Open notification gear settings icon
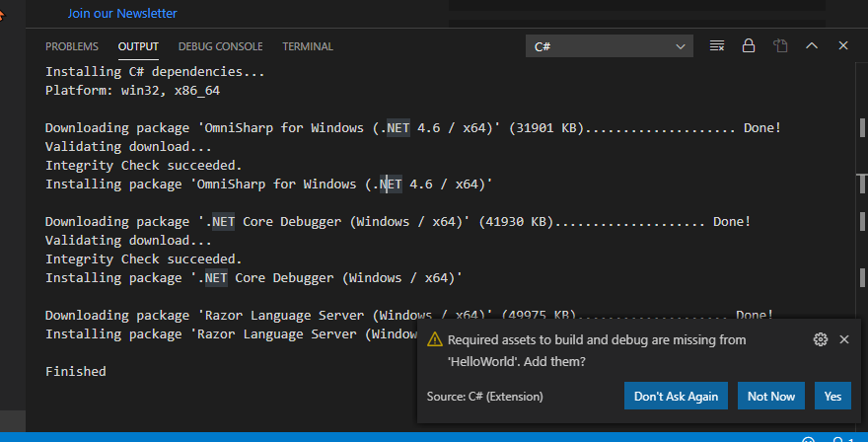 (821, 339)
